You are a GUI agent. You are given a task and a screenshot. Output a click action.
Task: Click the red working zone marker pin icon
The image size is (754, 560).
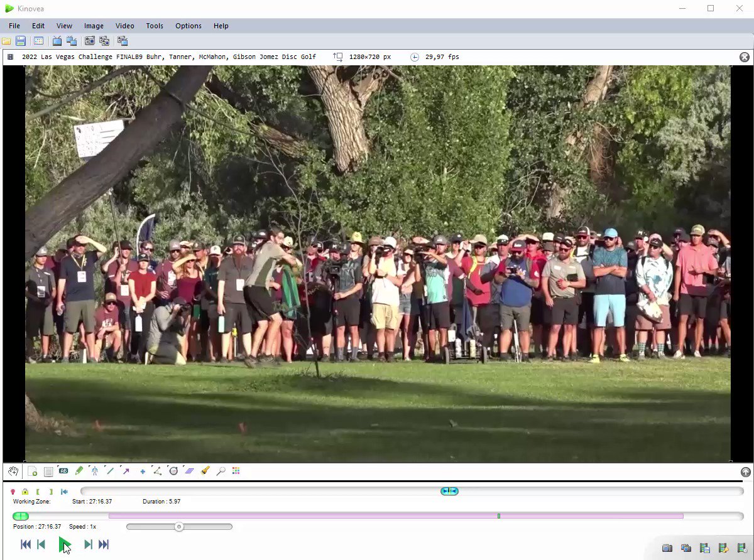tap(13, 492)
